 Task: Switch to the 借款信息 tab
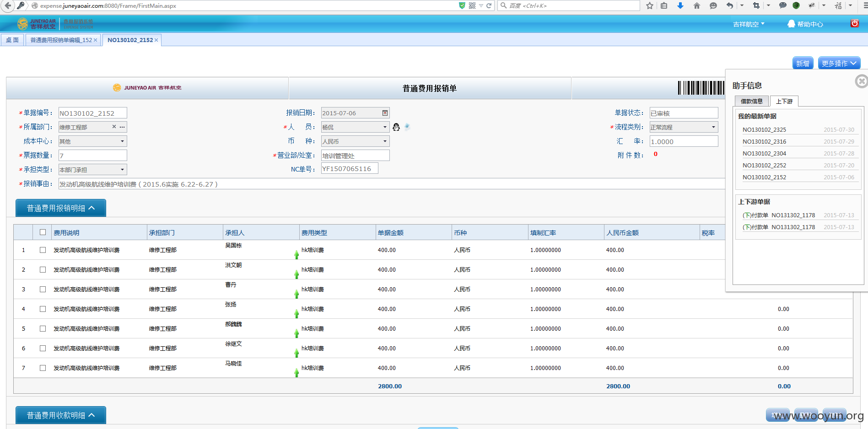[x=752, y=101]
